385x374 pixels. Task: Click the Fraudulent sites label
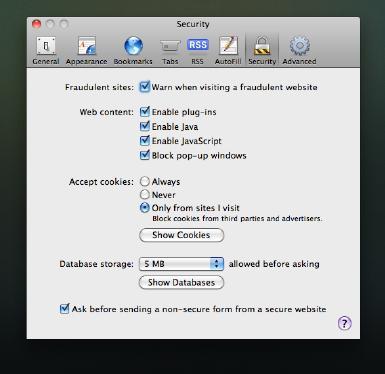pos(99,87)
